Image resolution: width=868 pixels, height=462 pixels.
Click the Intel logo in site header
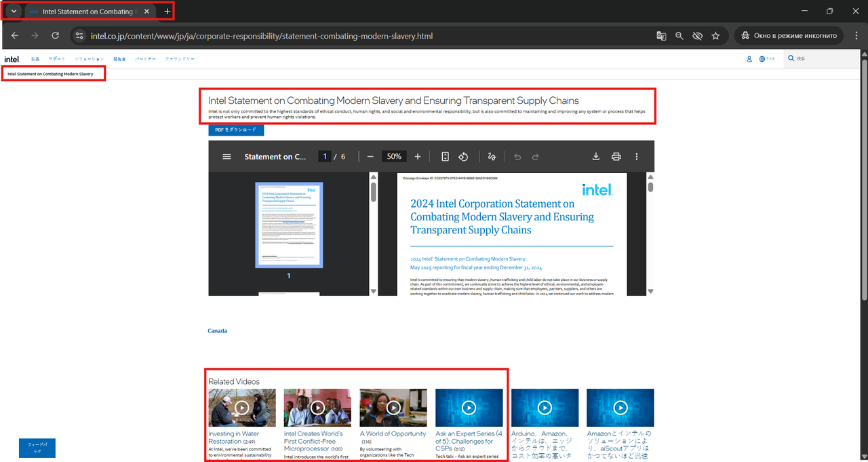(x=12, y=59)
